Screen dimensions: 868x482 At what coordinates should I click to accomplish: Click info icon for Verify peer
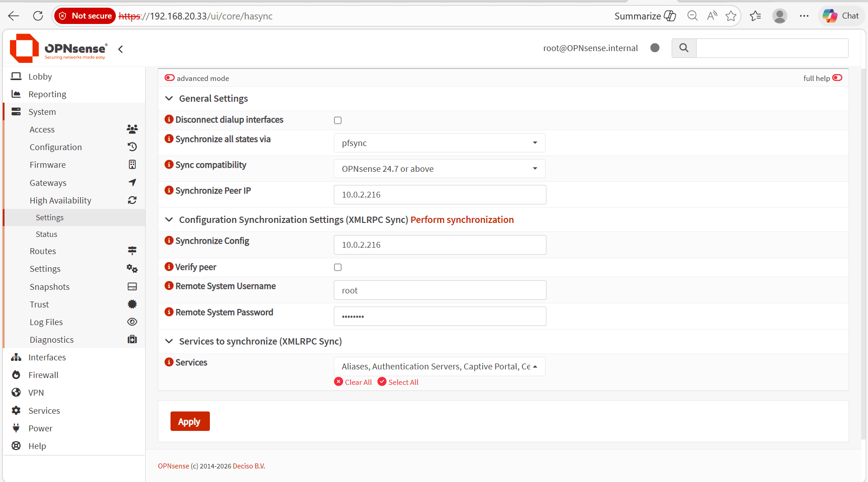169,267
